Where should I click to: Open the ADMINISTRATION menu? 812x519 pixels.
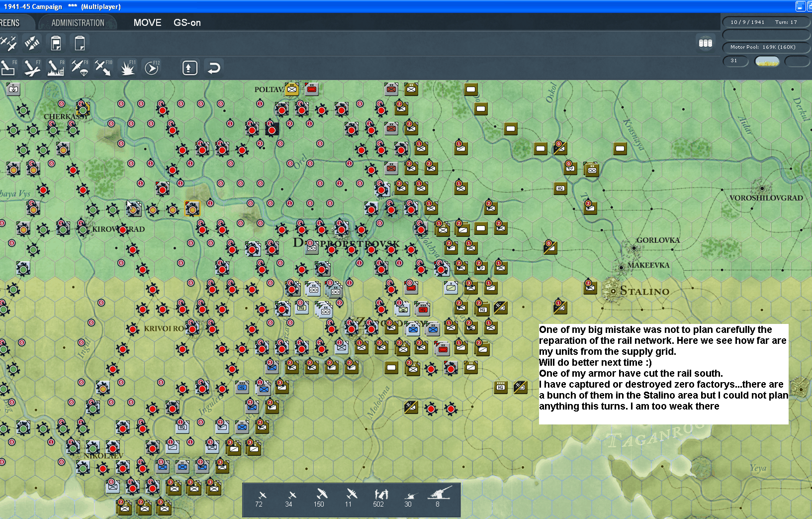pos(77,22)
